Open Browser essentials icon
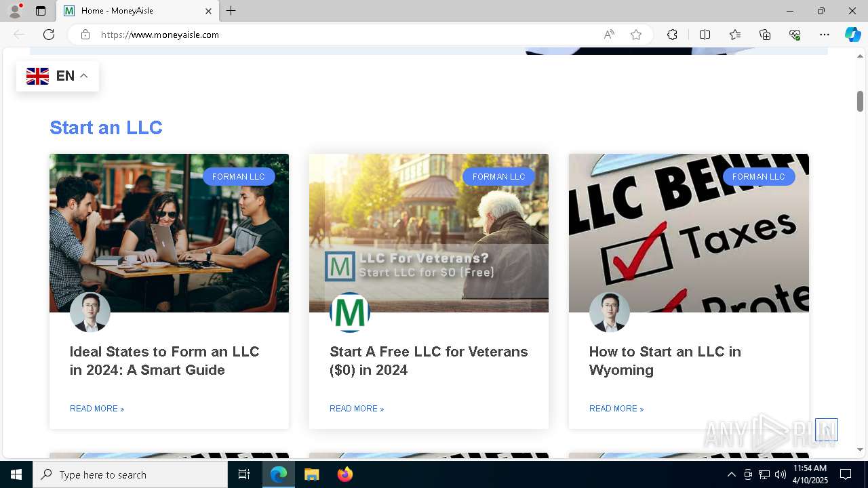The width and height of the screenshot is (868, 488). click(x=795, y=35)
